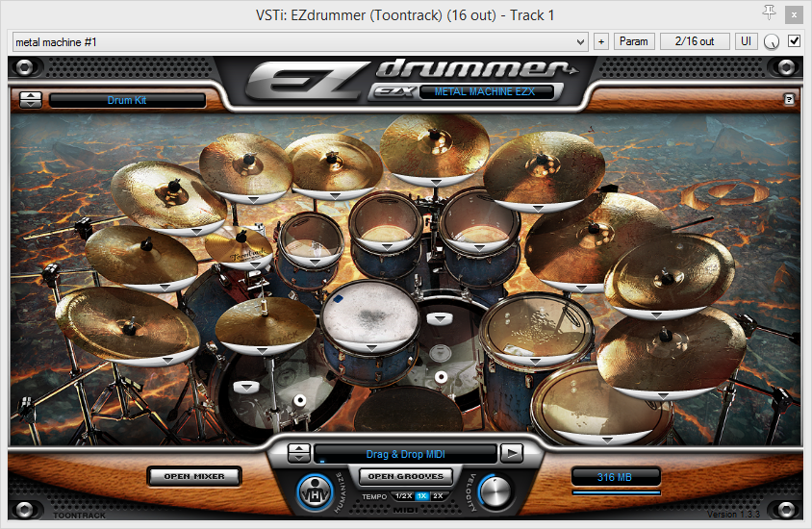
Task: Hit the smallest rack tom next to the splash
Action: click(x=310, y=239)
